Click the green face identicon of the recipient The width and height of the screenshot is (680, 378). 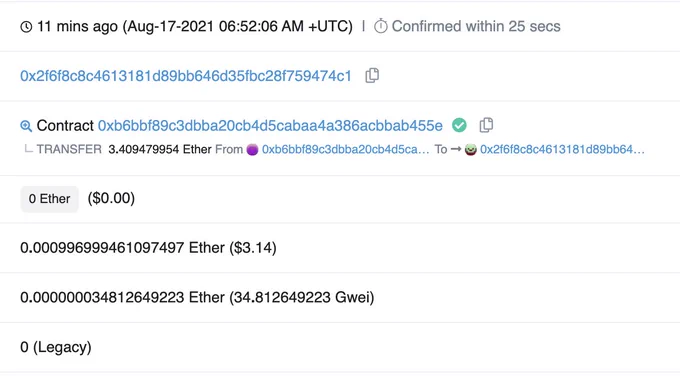pos(471,150)
